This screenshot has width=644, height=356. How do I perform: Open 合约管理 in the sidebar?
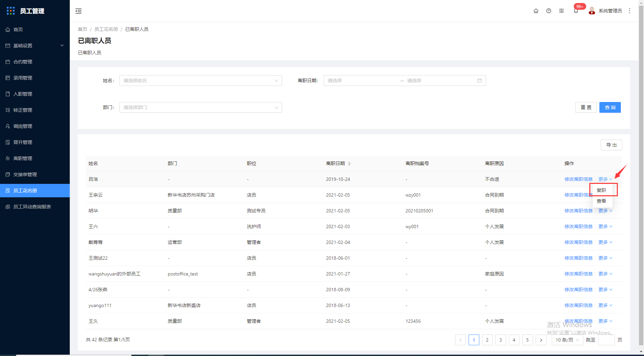click(35, 62)
